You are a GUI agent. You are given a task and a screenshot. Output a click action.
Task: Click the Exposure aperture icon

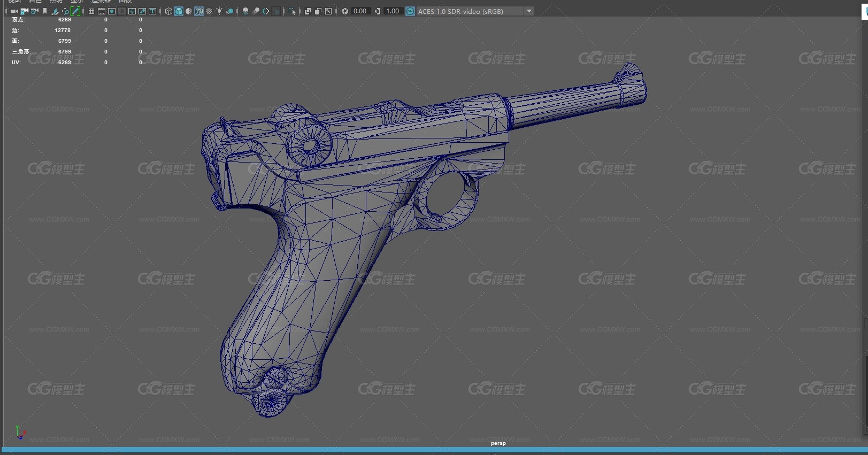(x=345, y=11)
